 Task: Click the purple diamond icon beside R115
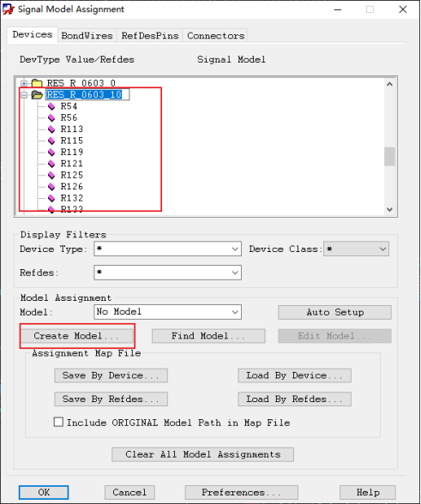(x=51, y=141)
